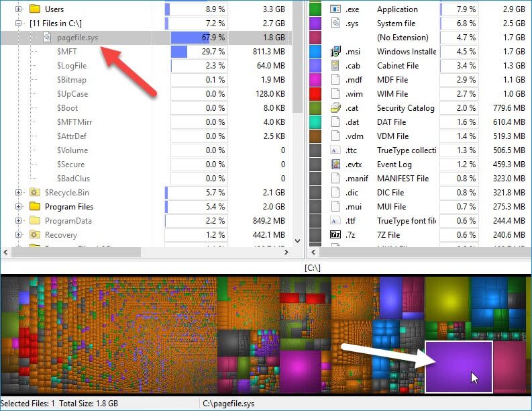Click the $Recycle.Bin folder icon
Screen dimensions: 532x411
pyautogui.click(x=35, y=193)
